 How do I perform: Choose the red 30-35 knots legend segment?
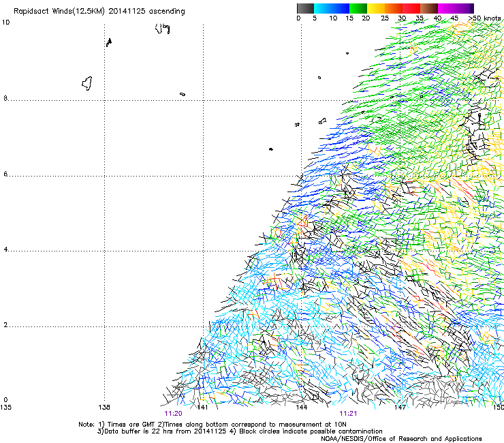411,8
